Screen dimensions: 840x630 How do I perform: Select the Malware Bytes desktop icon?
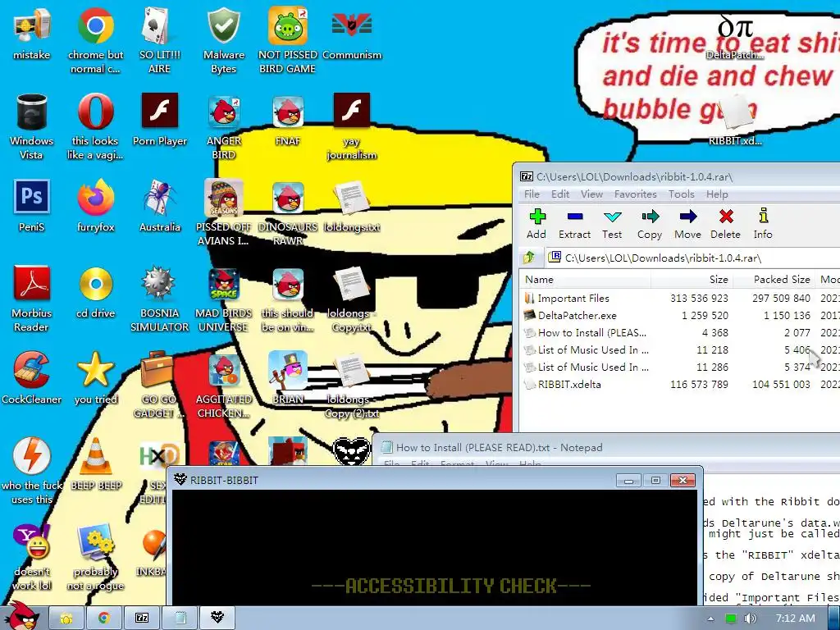click(223, 42)
